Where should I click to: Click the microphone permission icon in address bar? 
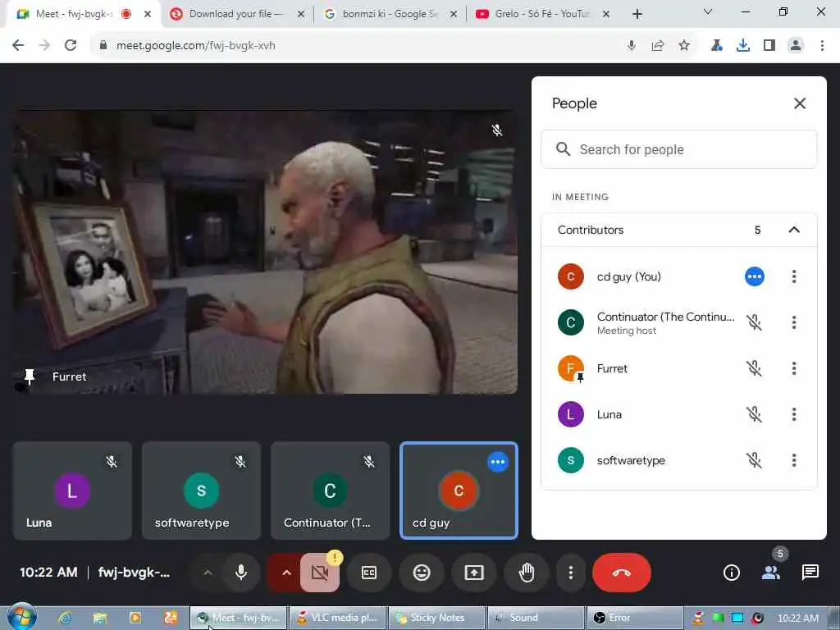point(632,46)
